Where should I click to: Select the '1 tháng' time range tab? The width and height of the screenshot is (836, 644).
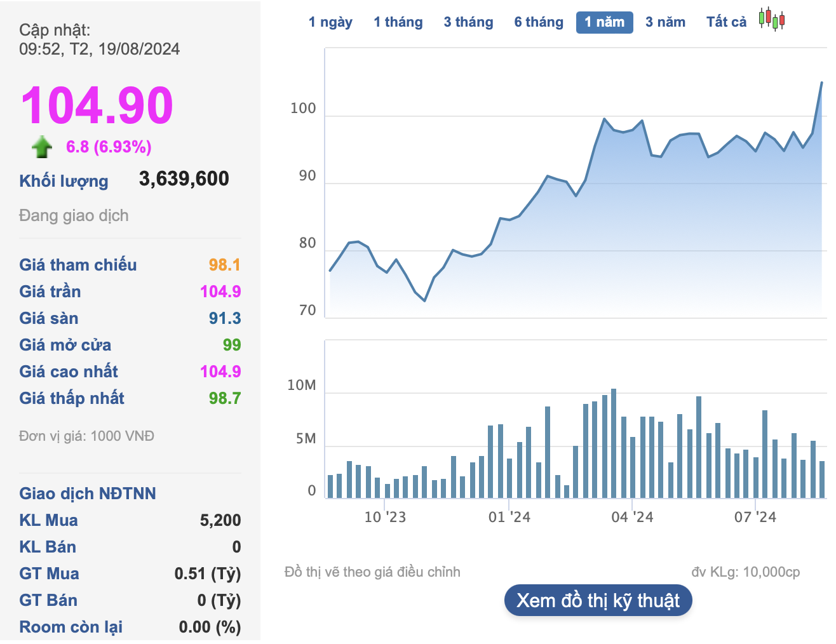tap(398, 22)
